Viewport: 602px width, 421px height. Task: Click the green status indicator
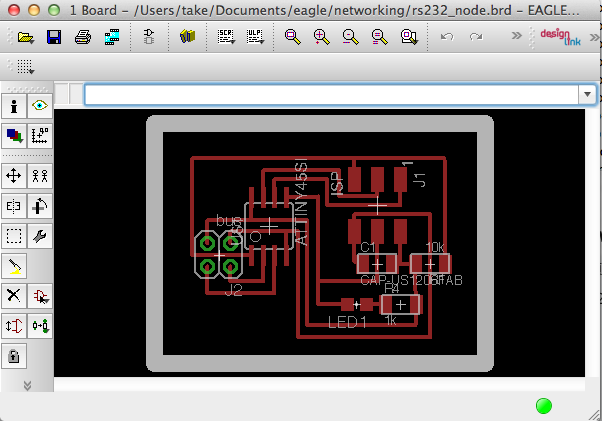tap(544, 406)
